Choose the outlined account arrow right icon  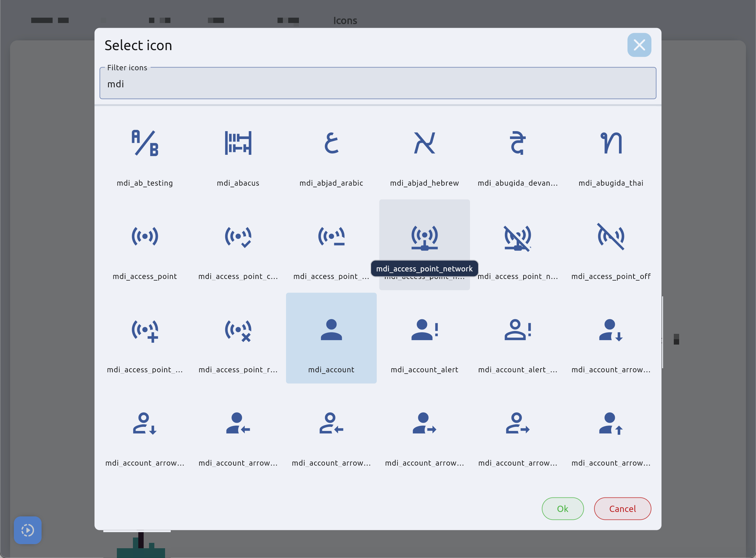[x=518, y=431]
